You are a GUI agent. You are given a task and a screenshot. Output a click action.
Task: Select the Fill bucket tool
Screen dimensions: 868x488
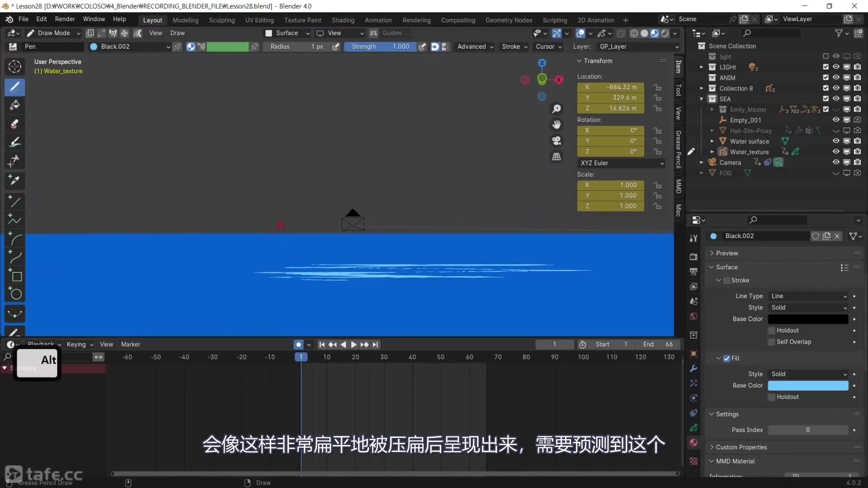[x=14, y=105]
